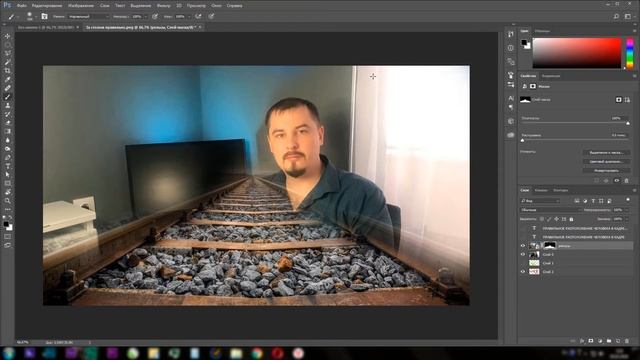Show the top text layer visibility box

coord(523,228)
